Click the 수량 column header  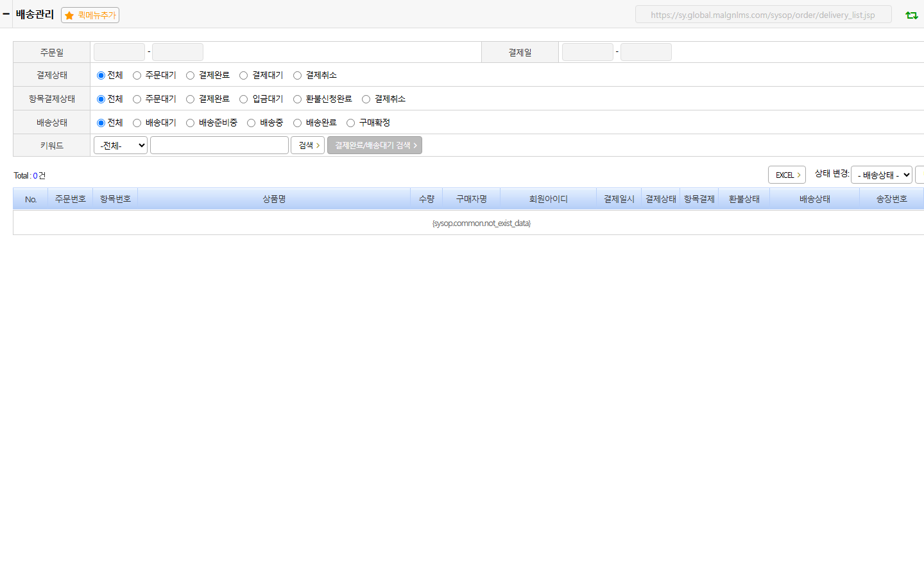pos(427,199)
